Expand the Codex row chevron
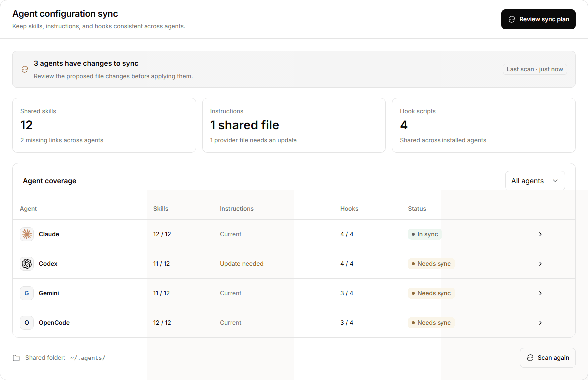This screenshot has width=588, height=380. pos(540,264)
